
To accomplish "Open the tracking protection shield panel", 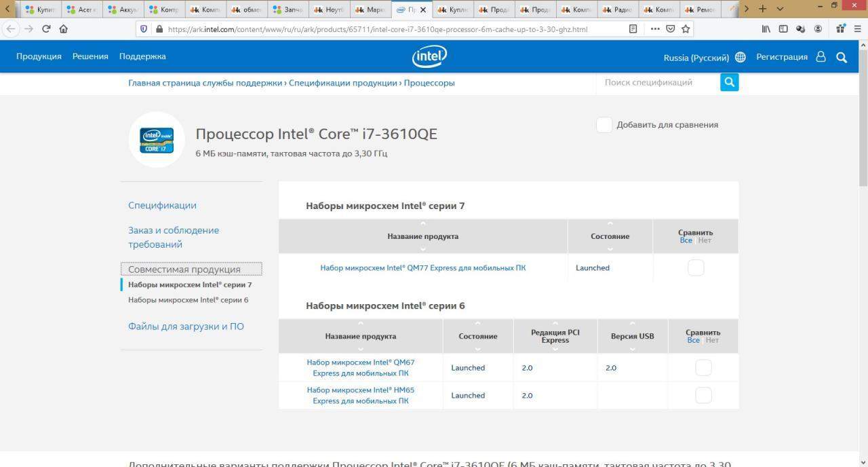I will point(143,29).
